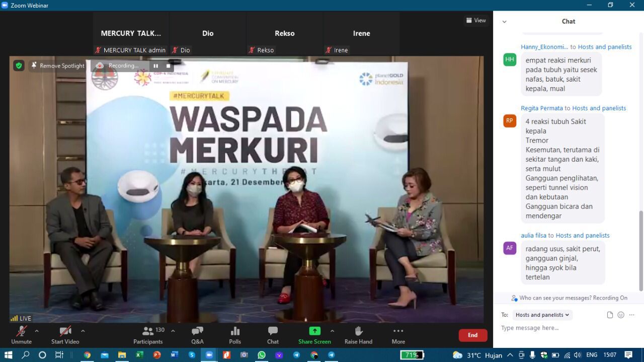Open the emoji picker in chat
The height and width of the screenshot is (362, 644).
[x=621, y=315]
